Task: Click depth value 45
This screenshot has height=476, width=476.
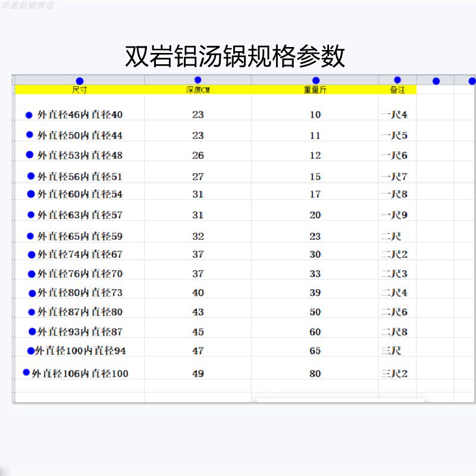Action: (x=198, y=332)
